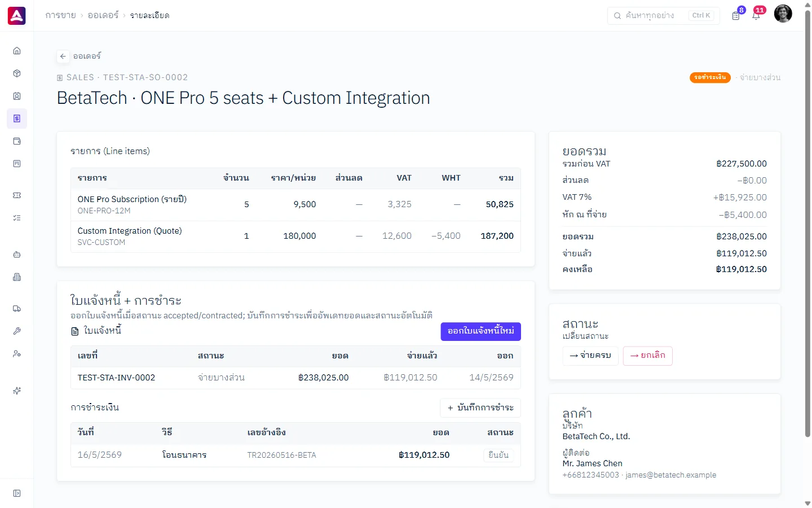Click the จ่ายบางส่วน label in page header
The image size is (812, 508).
coord(760,77)
